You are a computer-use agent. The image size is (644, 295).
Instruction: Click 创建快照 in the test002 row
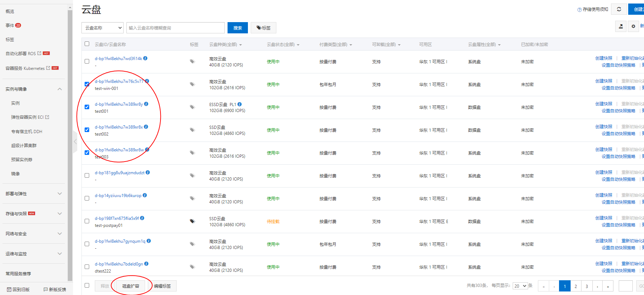point(604,127)
